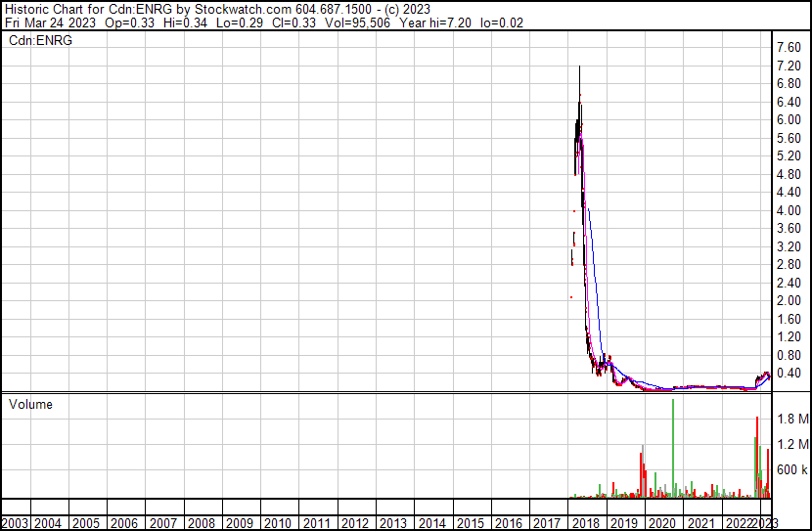The height and width of the screenshot is (531, 812).
Task: Click the 1.8 M volume axis label
Action: (791, 419)
